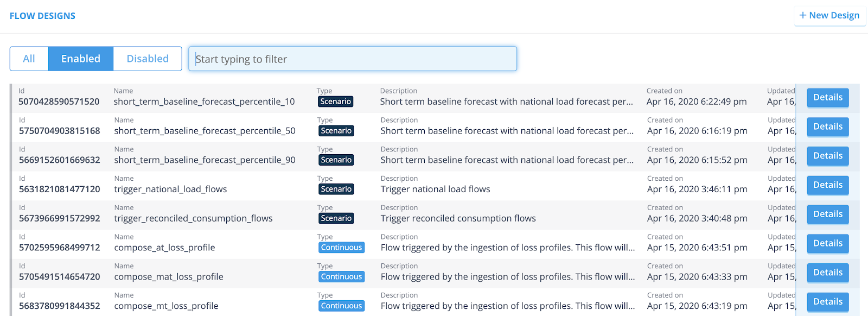Click Continuous badge on compose_at_loss_profile row
Screen dimensions: 868x316
coord(341,248)
